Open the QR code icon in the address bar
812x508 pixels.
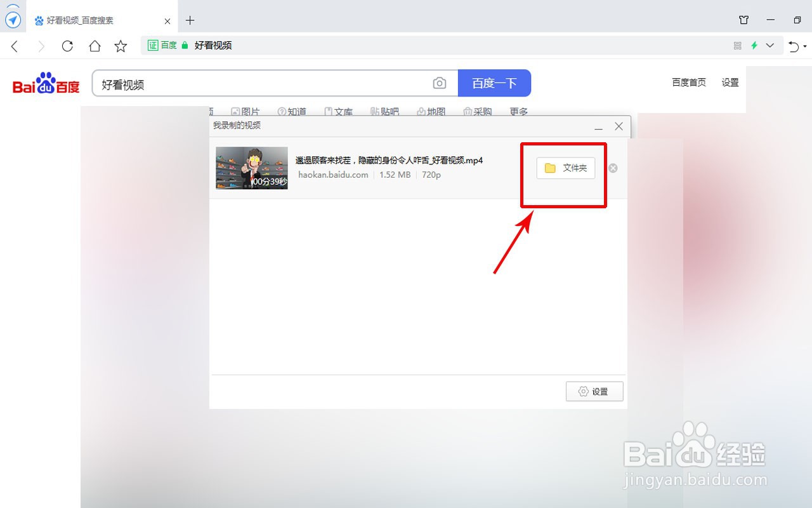(737, 46)
